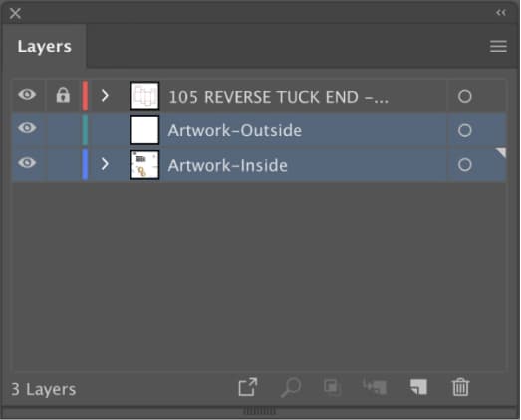Expand the 105 Reverse Tuck End layer
Viewport: 521px width, 420px height.
tap(105, 96)
